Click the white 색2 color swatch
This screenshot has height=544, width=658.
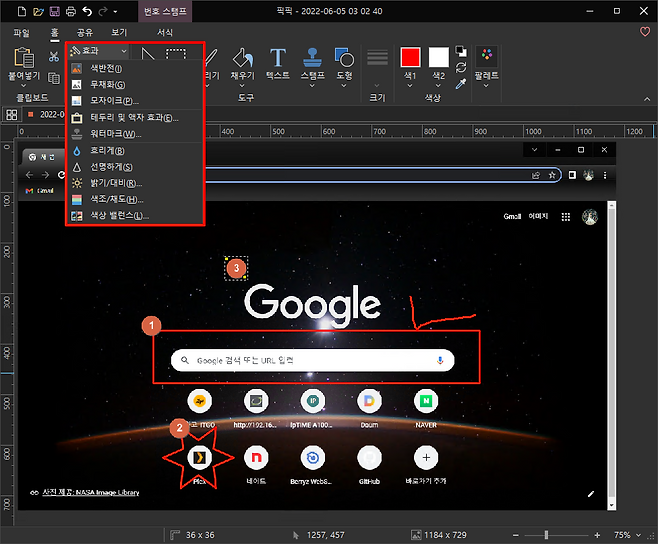[439, 57]
